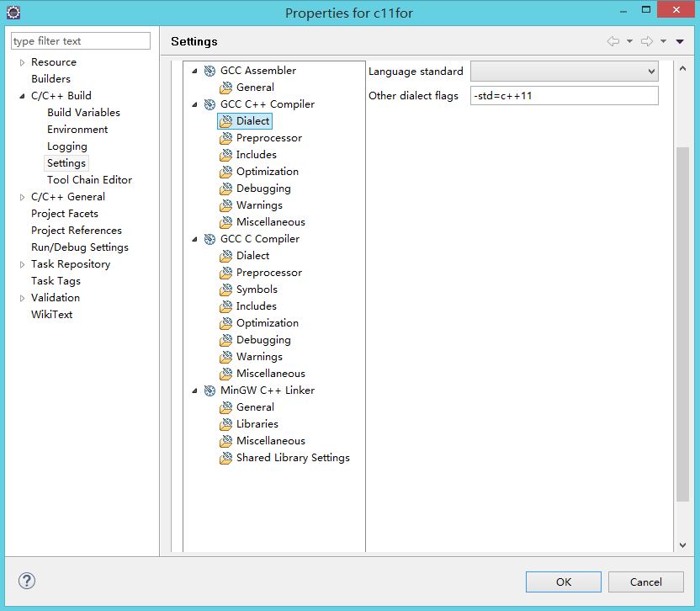Click the Warnings icon under GCC C++ Compiler

click(x=225, y=205)
